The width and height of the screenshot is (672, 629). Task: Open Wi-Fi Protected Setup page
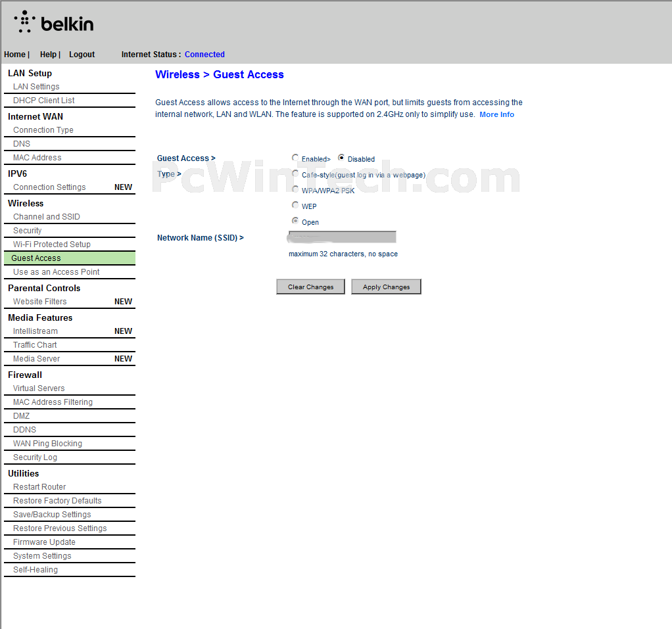52,245
